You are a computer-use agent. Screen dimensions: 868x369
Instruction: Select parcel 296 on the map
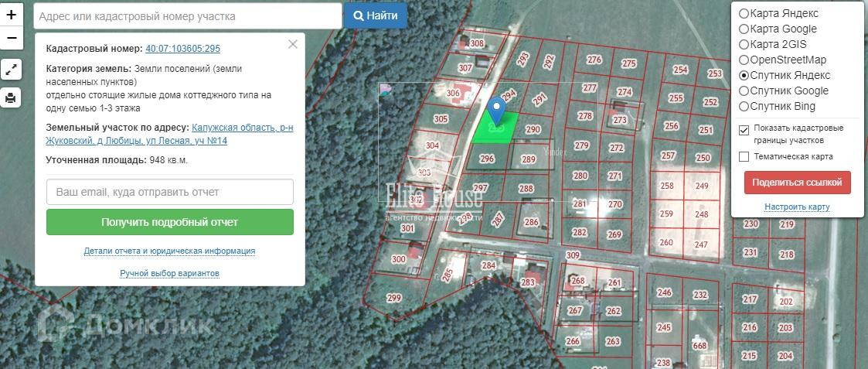487,159
